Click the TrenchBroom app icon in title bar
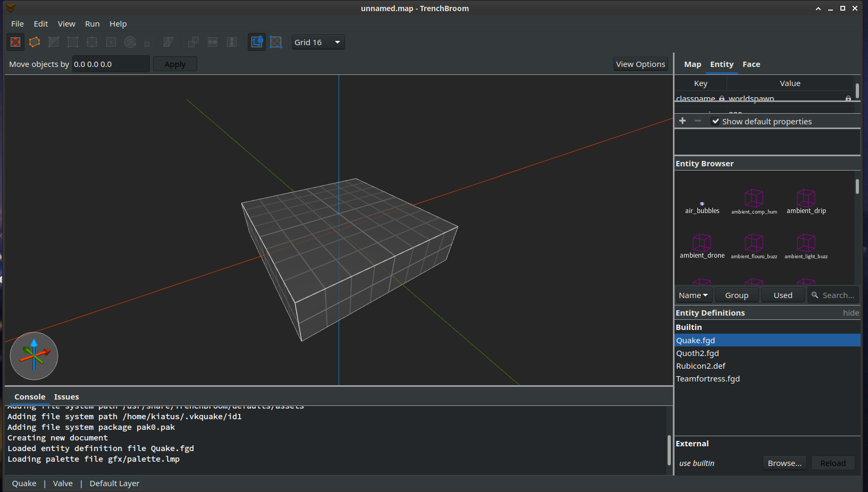Image resolution: width=868 pixels, height=492 pixels. click(11, 8)
